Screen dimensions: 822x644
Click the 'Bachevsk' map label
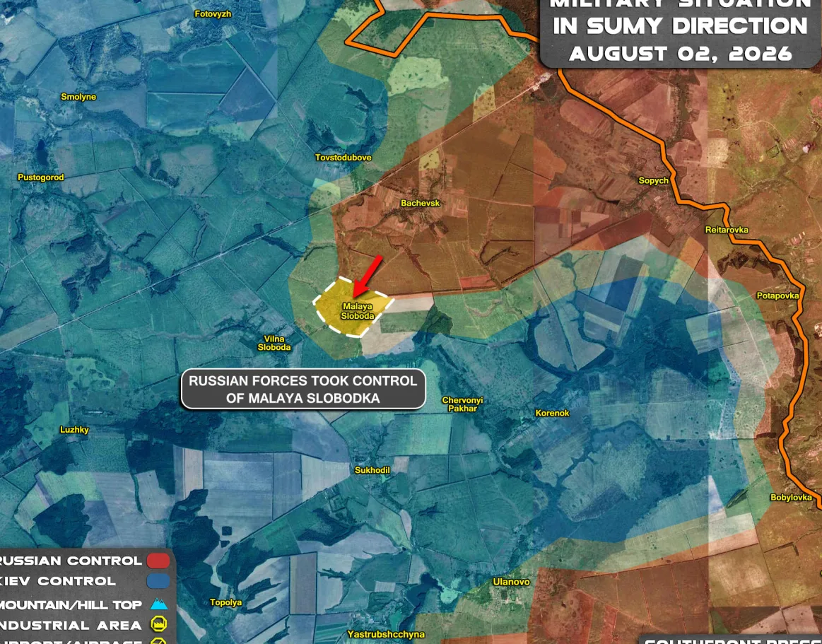[421, 203]
